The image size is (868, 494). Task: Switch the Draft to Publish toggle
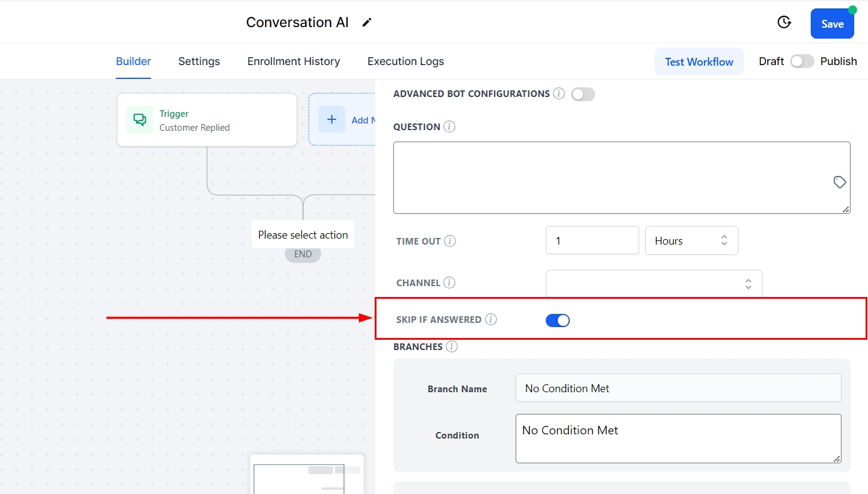coord(802,61)
